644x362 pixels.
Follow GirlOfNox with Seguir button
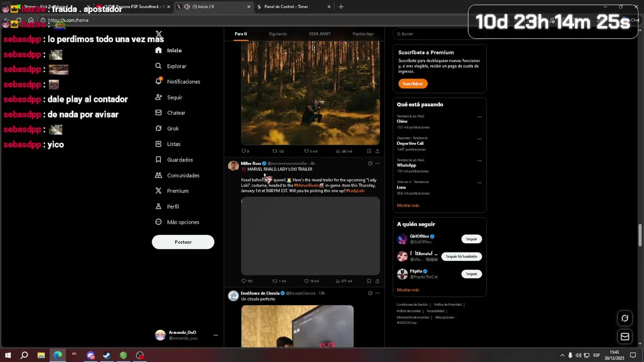[x=471, y=239]
